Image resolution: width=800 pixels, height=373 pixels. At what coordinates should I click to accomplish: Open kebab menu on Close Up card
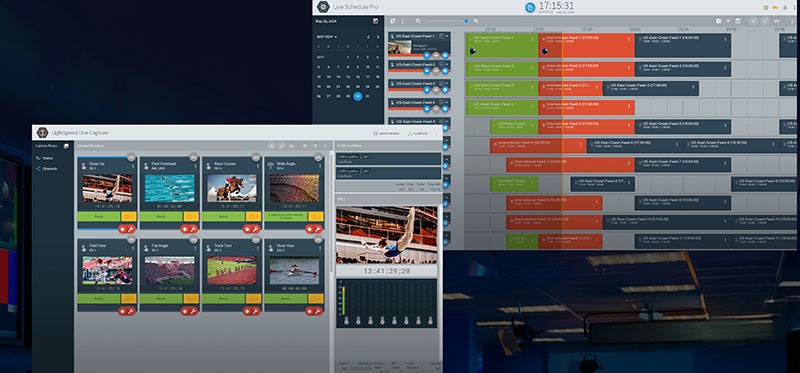133,166
